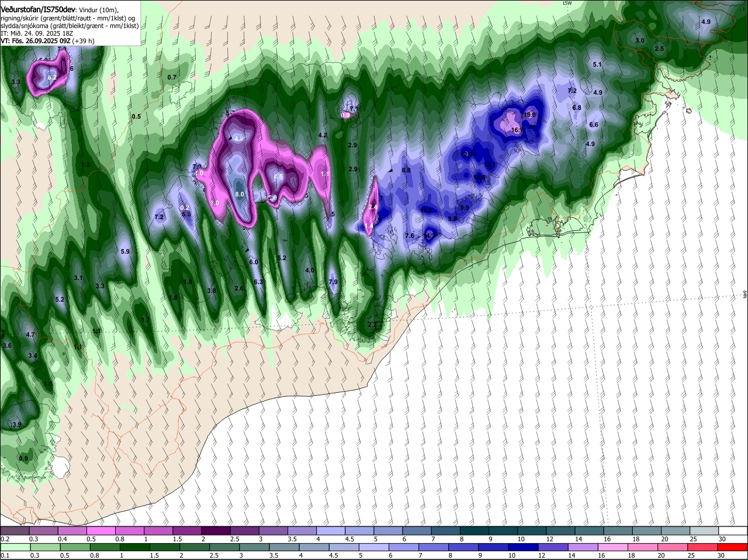This screenshot has width=748, height=560.
Task: Click the '64N' latitude label
Action: [x=745, y=296]
